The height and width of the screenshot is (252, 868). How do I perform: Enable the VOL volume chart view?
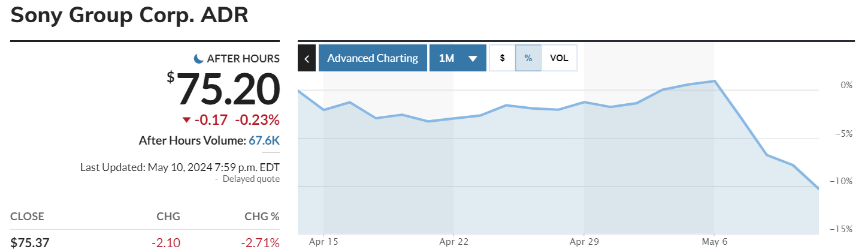[x=559, y=58]
